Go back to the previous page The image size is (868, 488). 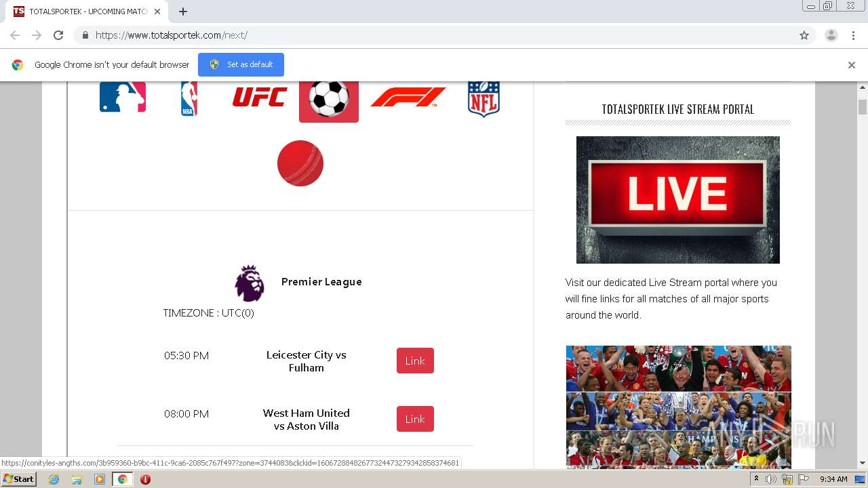point(15,35)
